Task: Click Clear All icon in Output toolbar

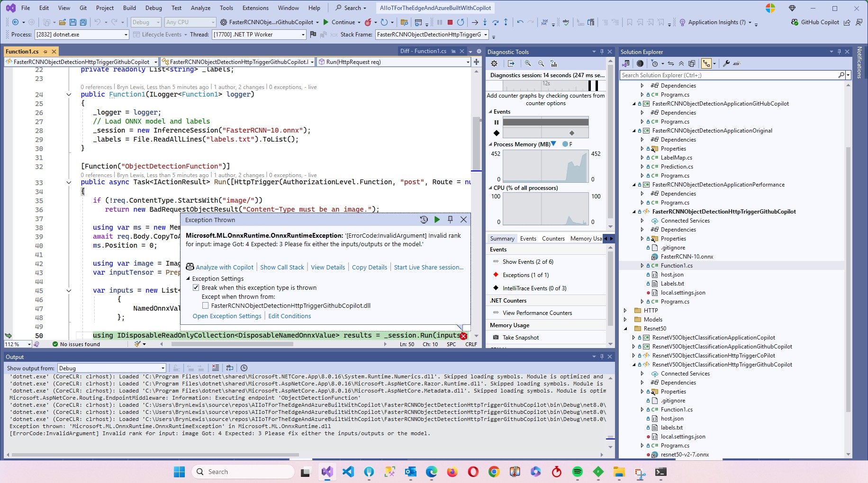Action: click(216, 368)
